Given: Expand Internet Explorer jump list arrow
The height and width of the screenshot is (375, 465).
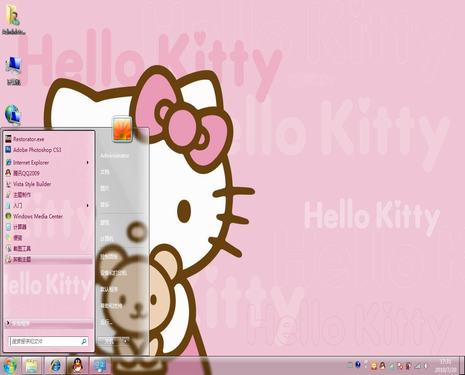Looking at the screenshot, I should [87, 162].
